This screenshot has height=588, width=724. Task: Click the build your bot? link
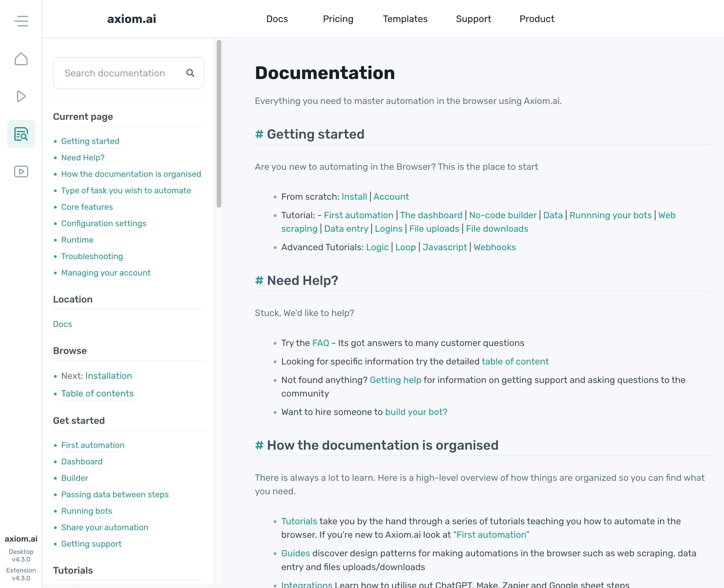point(416,412)
